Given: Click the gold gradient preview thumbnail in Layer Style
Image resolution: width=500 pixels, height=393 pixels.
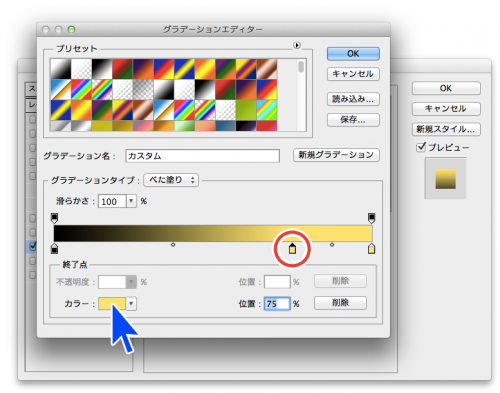Looking at the screenshot, I should click(x=445, y=179).
